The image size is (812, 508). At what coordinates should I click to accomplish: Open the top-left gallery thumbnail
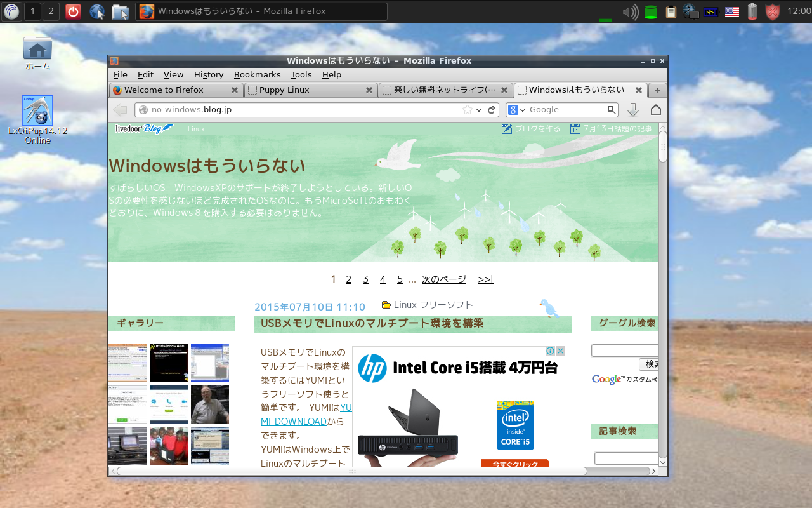pos(128,363)
